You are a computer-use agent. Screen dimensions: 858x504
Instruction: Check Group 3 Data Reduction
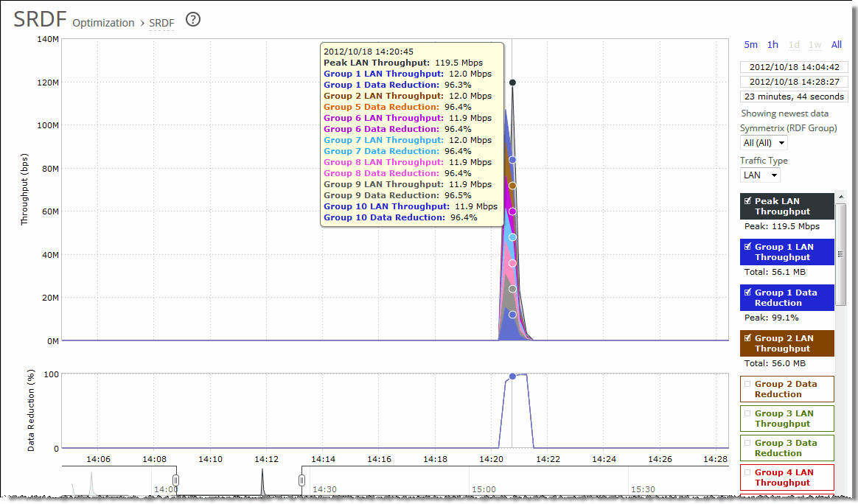pyautogui.click(x=746, y=443)
